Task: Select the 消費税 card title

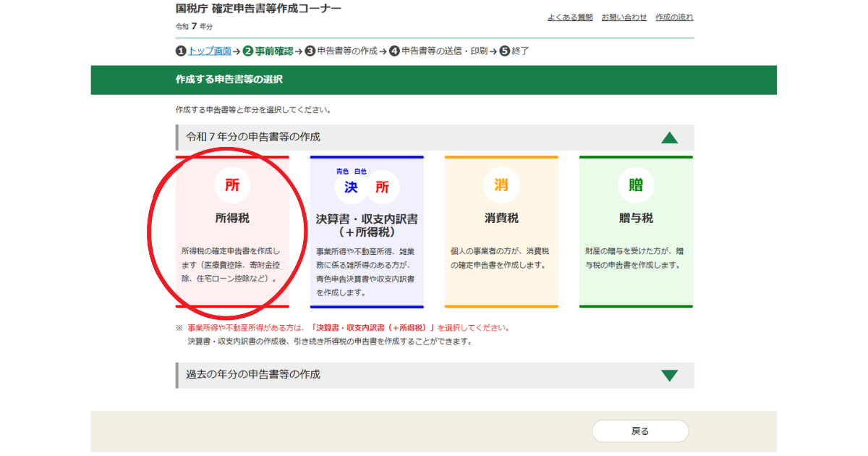Action: 501,218
